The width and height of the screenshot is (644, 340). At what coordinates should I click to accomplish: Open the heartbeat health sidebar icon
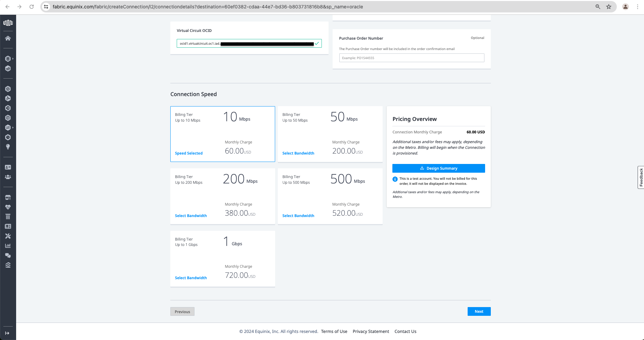coord(8,207)
